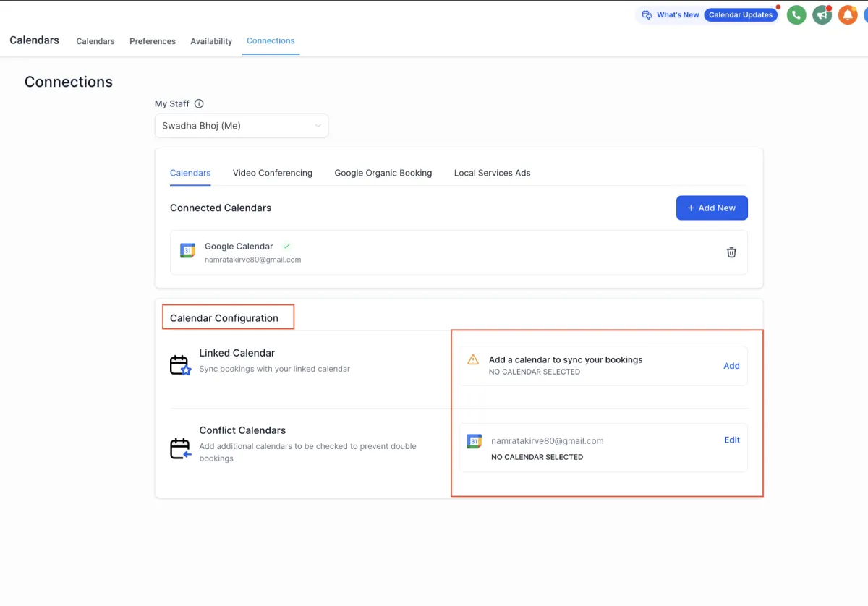Open the orange notifications bell
The height and width of the screenshot is (606, 868).
[x=848, y=15]
